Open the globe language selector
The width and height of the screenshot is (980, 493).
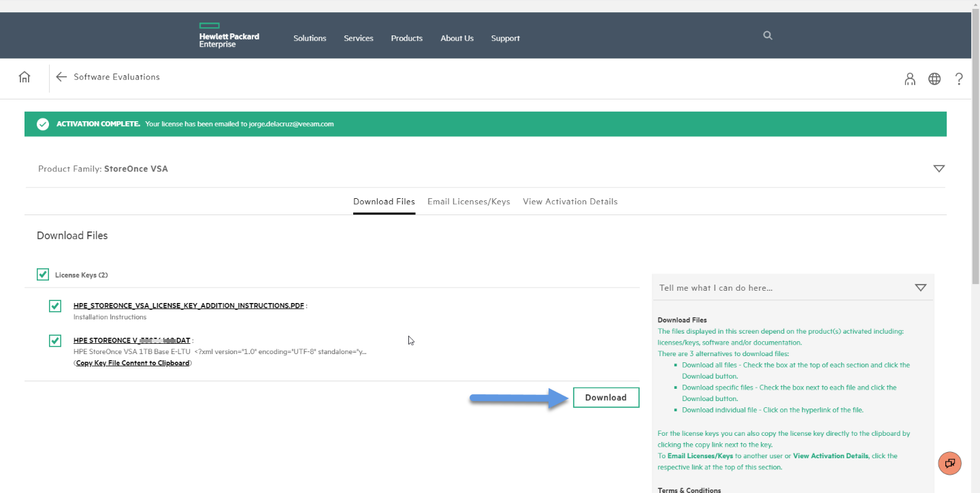pos(934,79)
